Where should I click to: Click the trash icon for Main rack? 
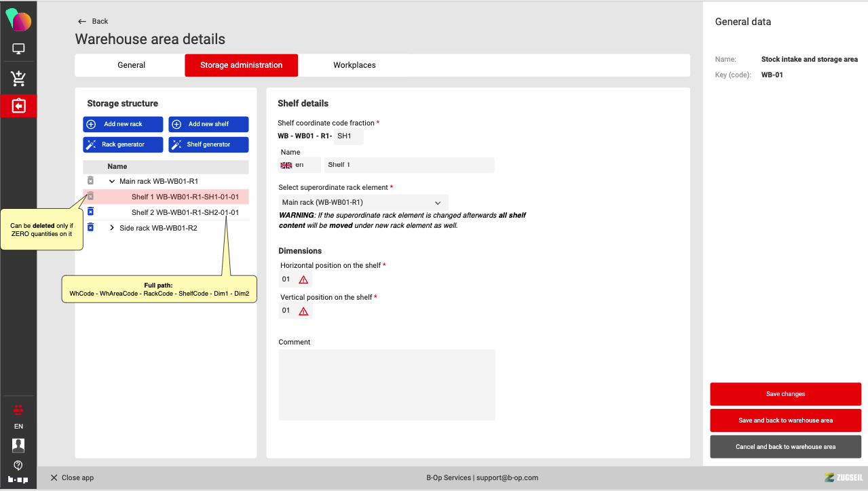[x=90, y=180]
